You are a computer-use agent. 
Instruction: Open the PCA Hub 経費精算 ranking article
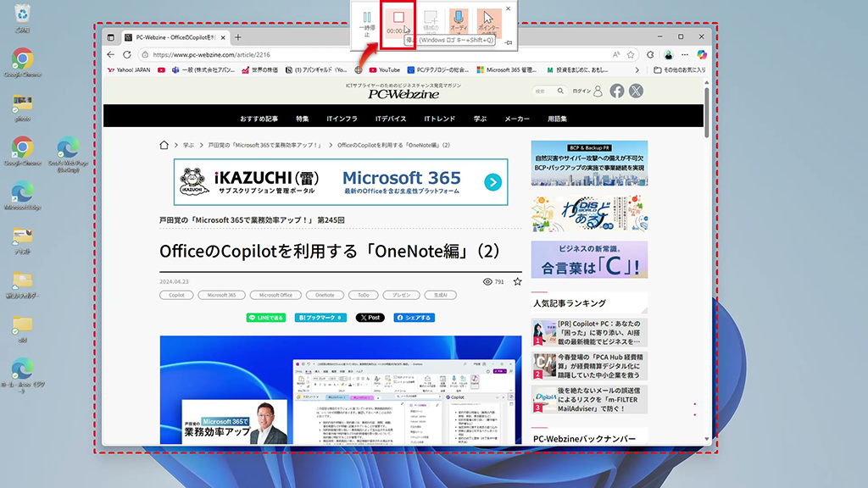tap(589, 366)
